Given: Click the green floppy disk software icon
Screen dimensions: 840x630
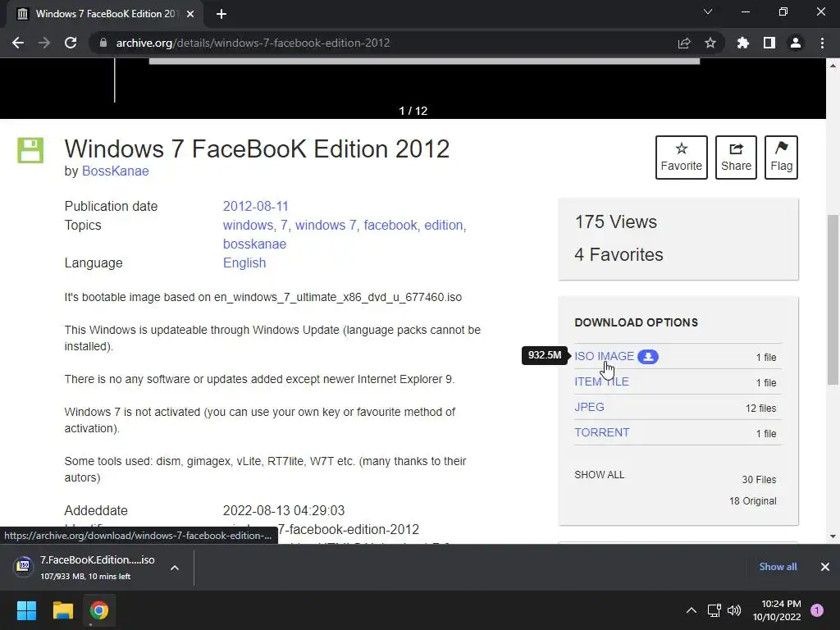Looking at the screenshot, I should coord(30,150).
